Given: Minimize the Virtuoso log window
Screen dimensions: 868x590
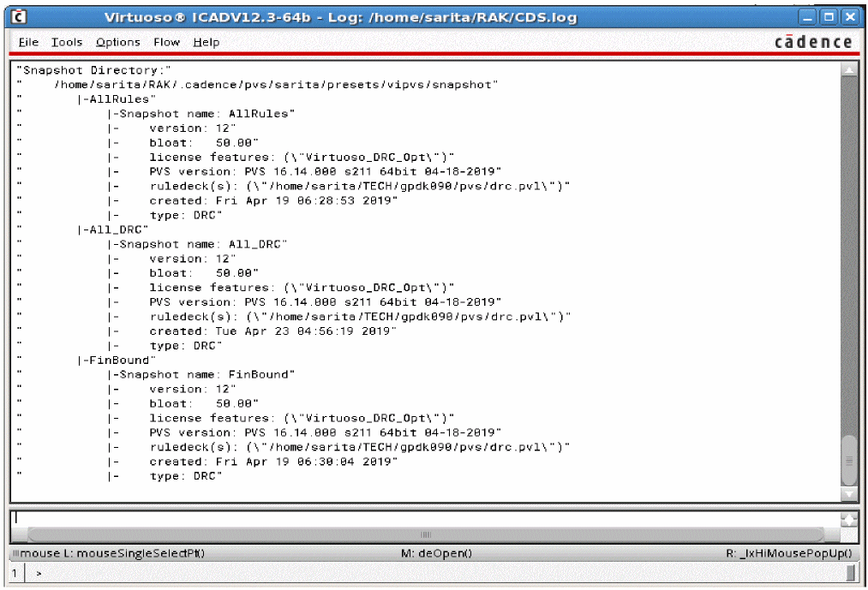Looking at the screenshot, I should pos(808,17).
